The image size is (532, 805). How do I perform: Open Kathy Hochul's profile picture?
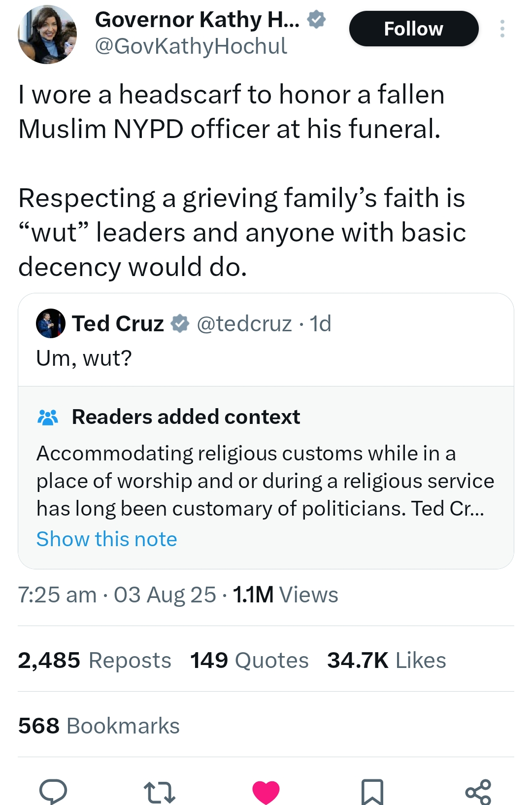(47, 35)
